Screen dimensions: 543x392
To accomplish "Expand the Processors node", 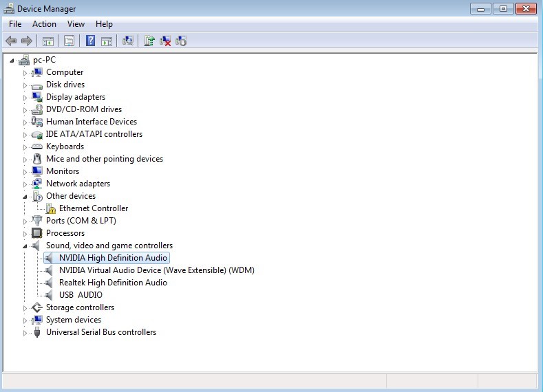I will pos(25,234).
